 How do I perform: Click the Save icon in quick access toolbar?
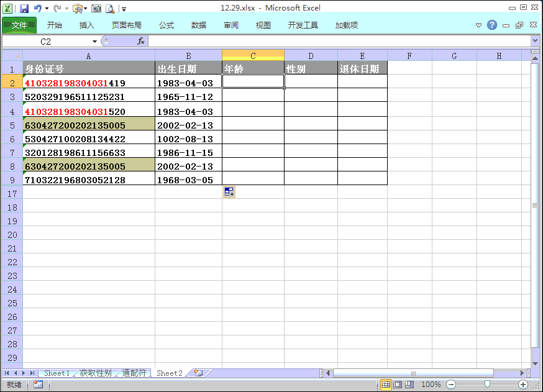click(x=24, y=8)
